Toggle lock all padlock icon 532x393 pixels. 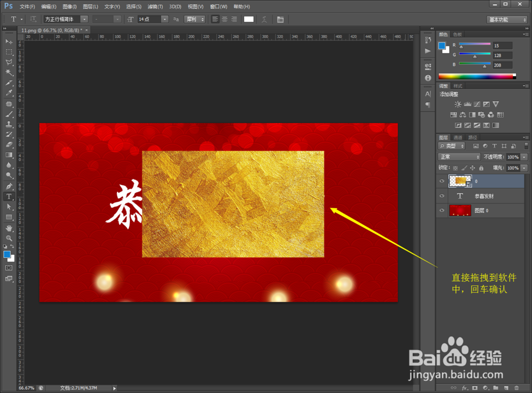(x=481, y=168)
